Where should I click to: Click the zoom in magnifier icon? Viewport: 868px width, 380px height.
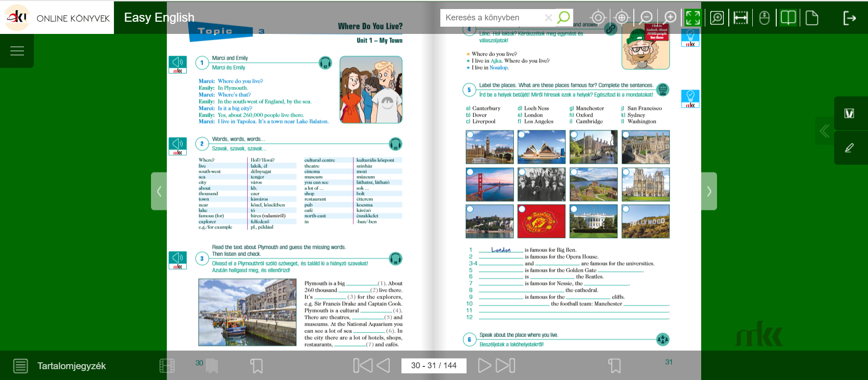point(670,18)
